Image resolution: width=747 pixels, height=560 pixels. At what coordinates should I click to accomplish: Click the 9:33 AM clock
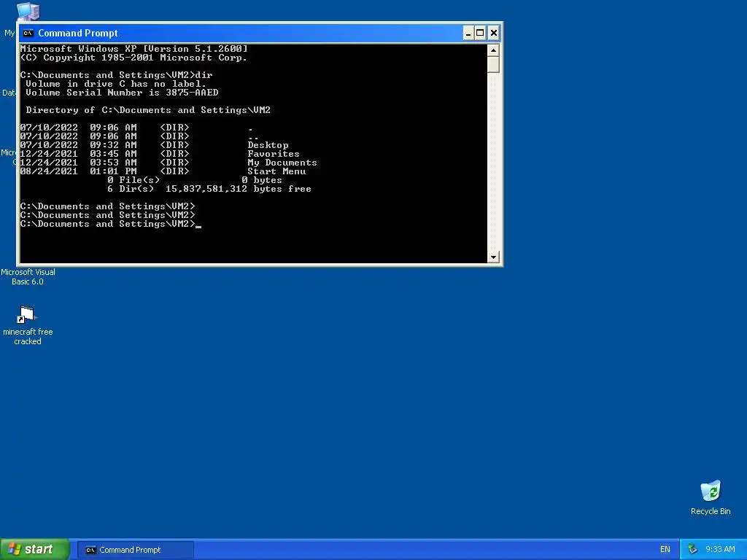(x=720, y=549)
